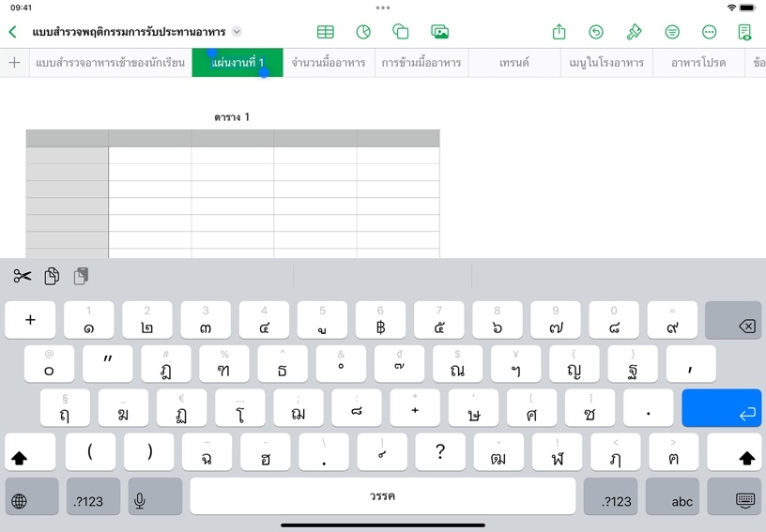Tap the scissors cut icon
766x532 pixels.
click(23, 276)
